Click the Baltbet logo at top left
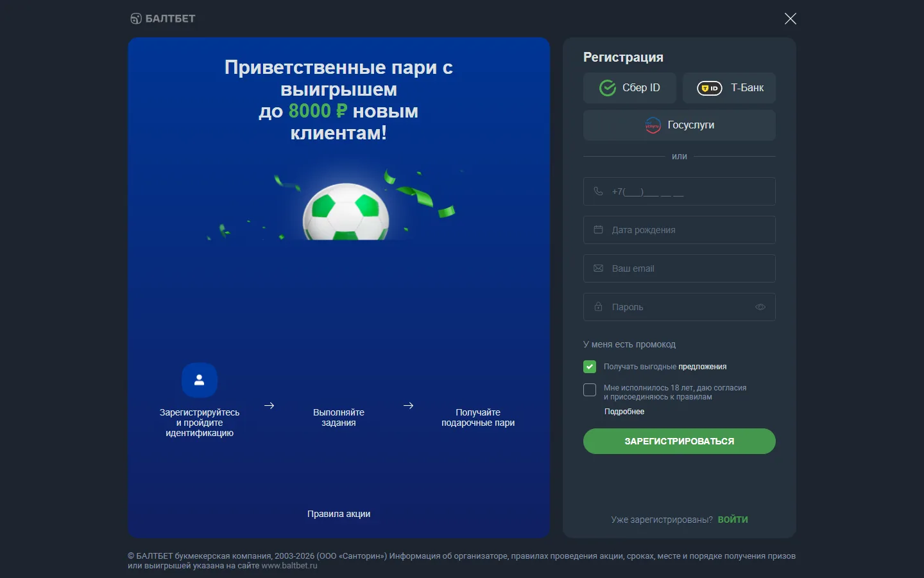 [163, 19]
